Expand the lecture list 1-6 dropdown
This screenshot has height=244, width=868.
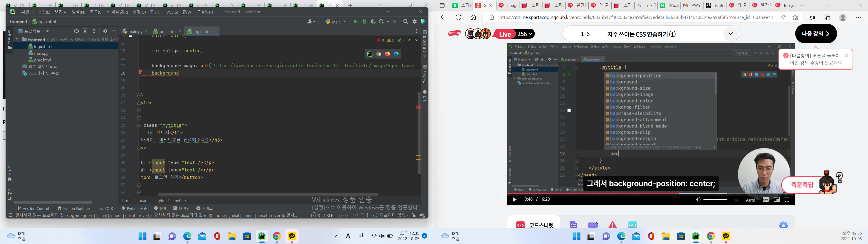pos(731,33)
